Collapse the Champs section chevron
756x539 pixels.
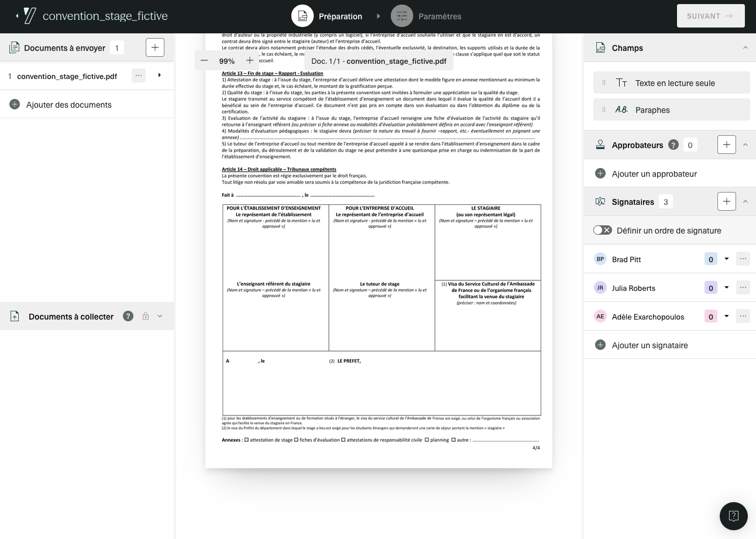coord(745,48)
